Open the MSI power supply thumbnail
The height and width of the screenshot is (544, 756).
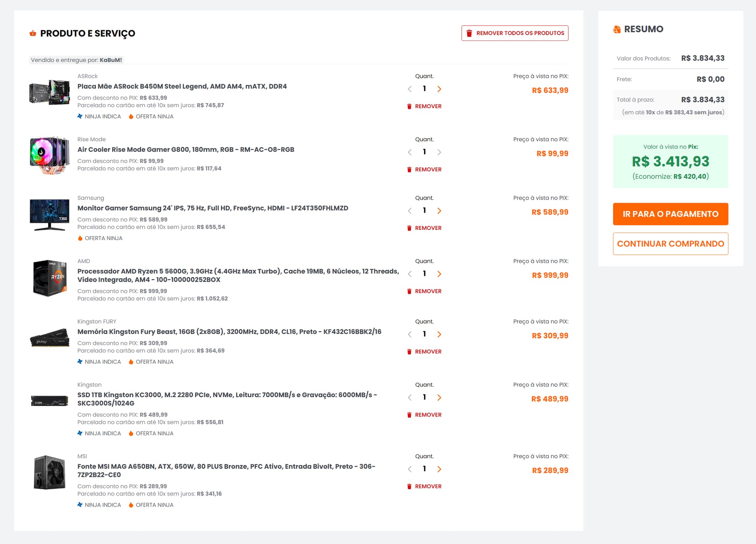coord(50,472)
